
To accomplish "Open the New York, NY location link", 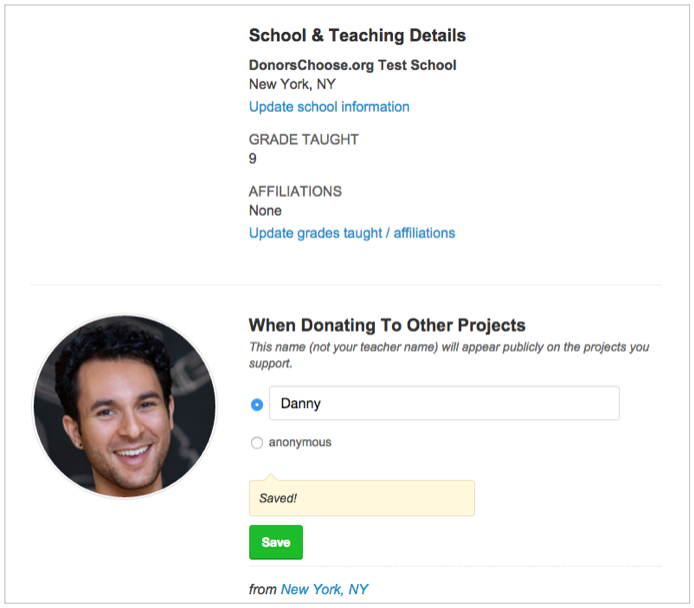I will click(x=324, y=589).
